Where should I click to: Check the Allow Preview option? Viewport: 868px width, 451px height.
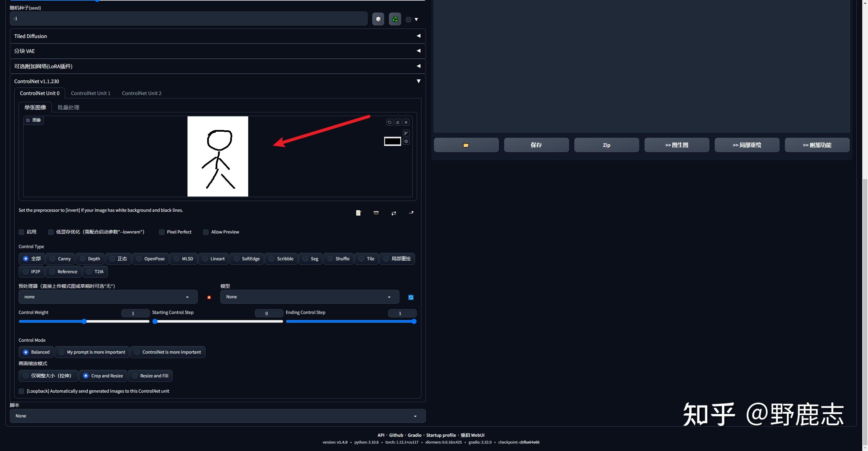pos(206,232)
